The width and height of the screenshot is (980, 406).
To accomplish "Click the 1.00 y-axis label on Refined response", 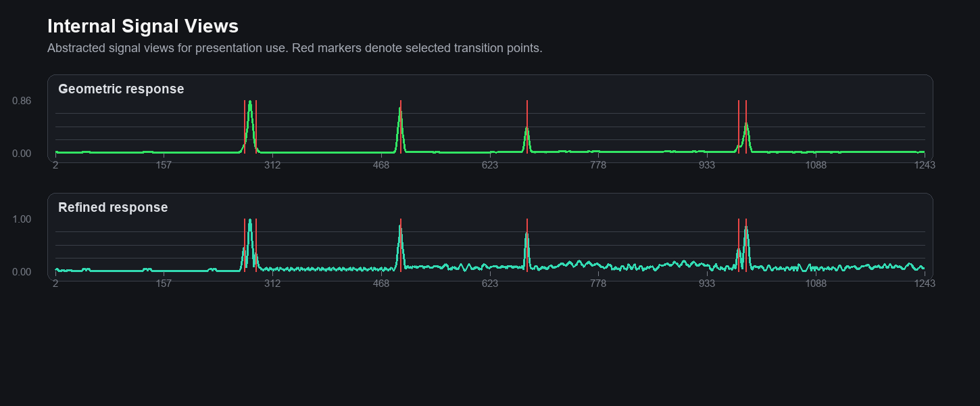I will coord(20,219).
